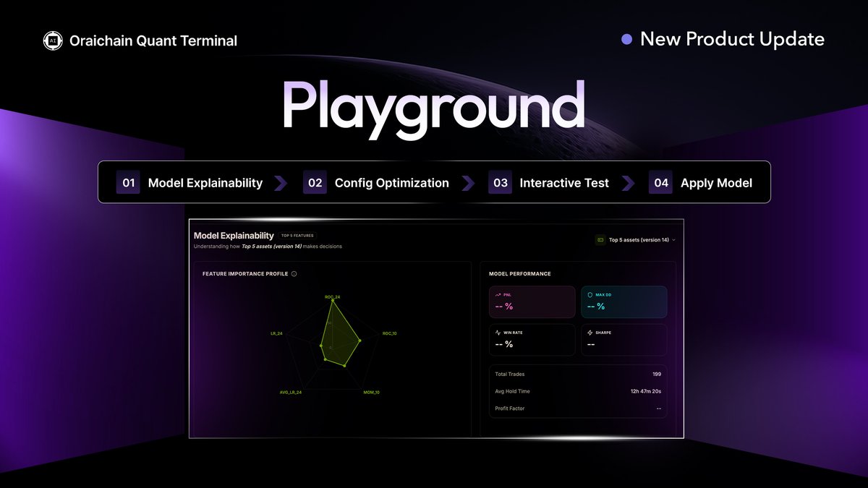This screenshot has width=868, height=488.
Task: Click the arrow after Config Optimization step
Action: [468, 183]
